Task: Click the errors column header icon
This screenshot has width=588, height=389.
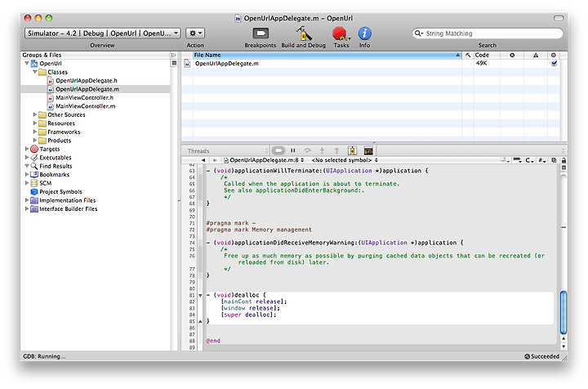Action: [x=512, y=55]
